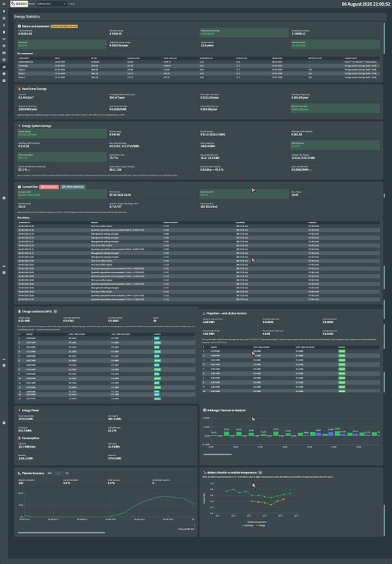Screen dimensions: 392x564
Task: Click the Return on Investment section icon
Action: [x=20, y=26]
